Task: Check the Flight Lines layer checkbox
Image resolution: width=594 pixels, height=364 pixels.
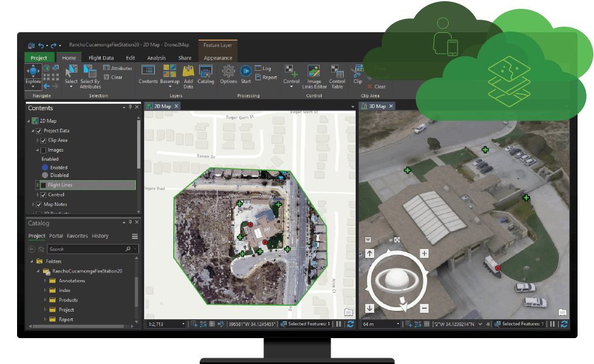Action: [x=43, y=185]
